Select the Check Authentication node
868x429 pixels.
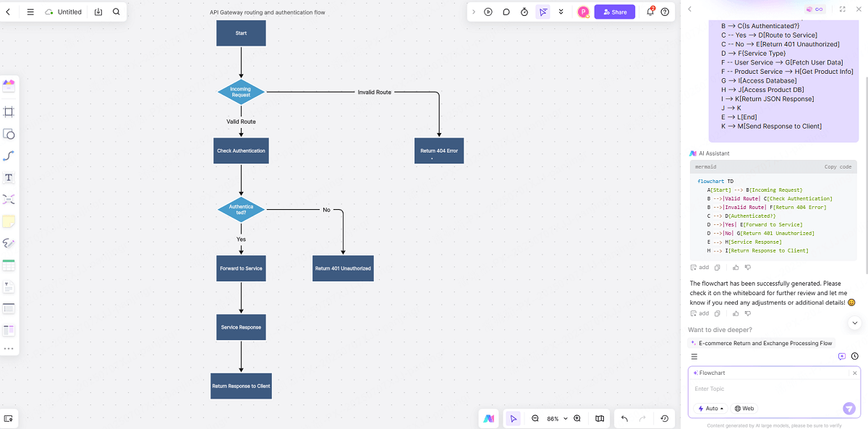241,150
